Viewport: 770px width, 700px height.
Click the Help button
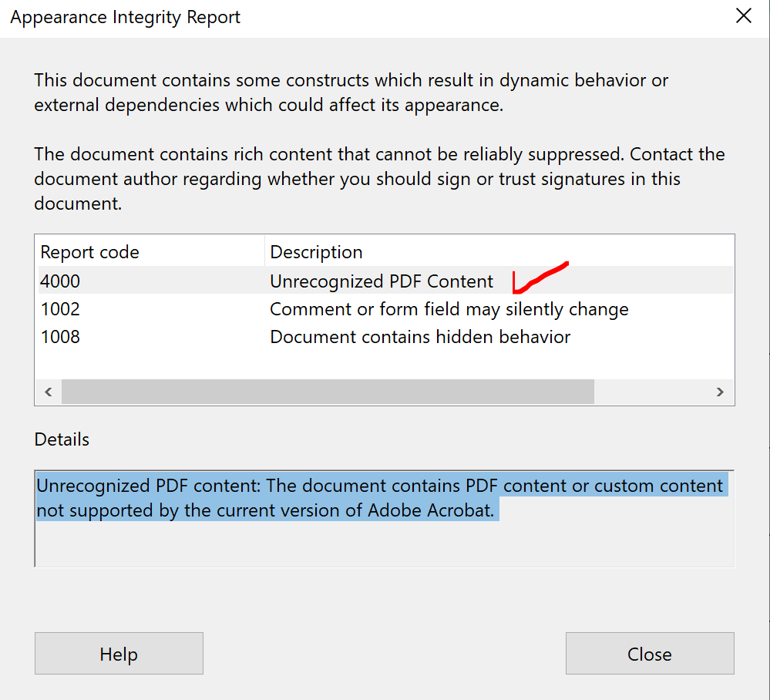pyautogui.click(x=119, y=654)
